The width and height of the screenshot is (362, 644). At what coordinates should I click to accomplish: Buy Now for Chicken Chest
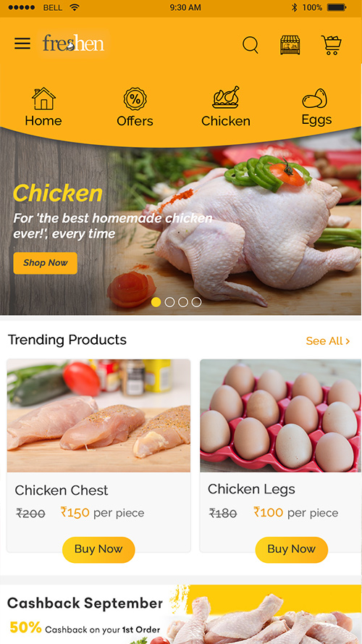(98, 550)
